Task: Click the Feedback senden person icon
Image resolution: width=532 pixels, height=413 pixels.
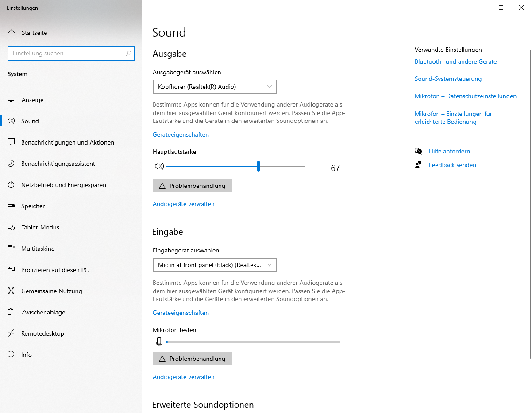Action: [418, 165]
